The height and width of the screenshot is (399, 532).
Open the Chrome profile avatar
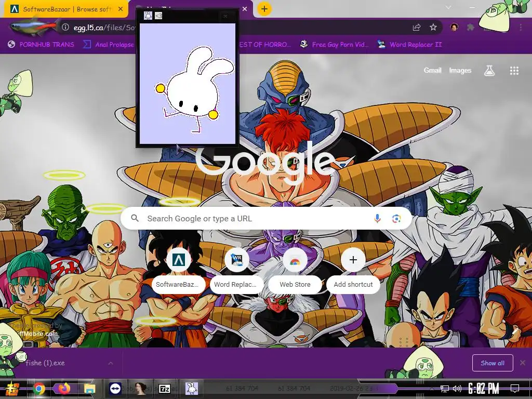454,27
